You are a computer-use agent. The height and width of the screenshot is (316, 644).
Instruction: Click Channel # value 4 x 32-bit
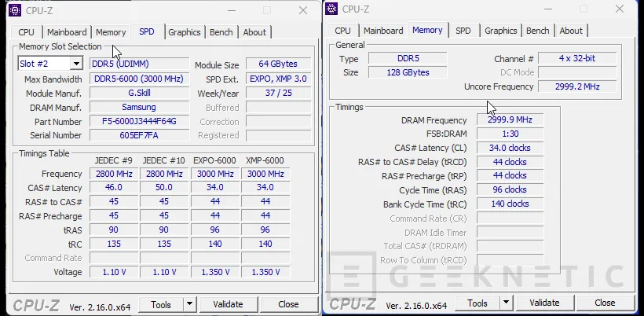577,58
